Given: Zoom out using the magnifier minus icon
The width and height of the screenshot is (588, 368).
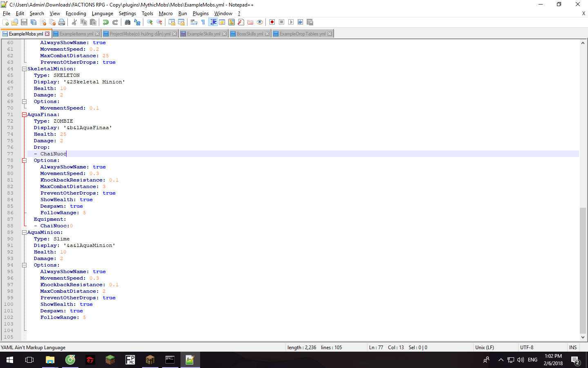Looking at the screenshot, I should tap(159, 22).
